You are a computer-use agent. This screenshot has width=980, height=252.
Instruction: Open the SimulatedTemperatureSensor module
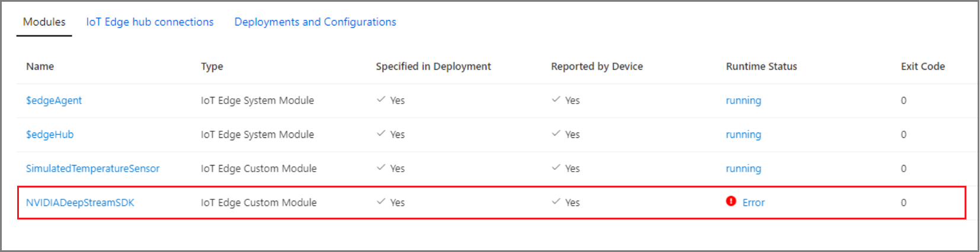pyautogui.click(x=92, y=169)
